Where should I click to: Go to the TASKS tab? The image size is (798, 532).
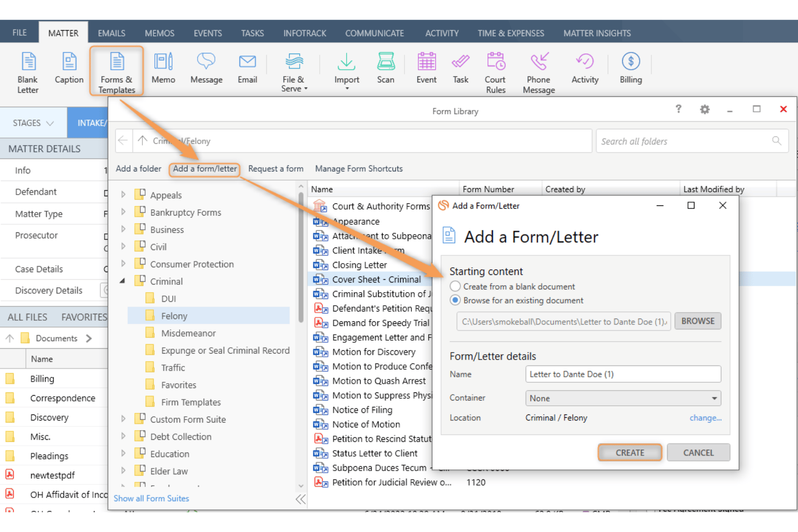(252, 33)
